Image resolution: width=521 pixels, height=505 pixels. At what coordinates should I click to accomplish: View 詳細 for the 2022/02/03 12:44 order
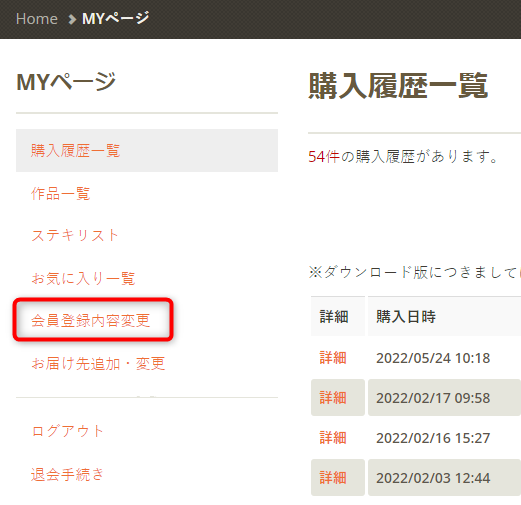point(333,478)
